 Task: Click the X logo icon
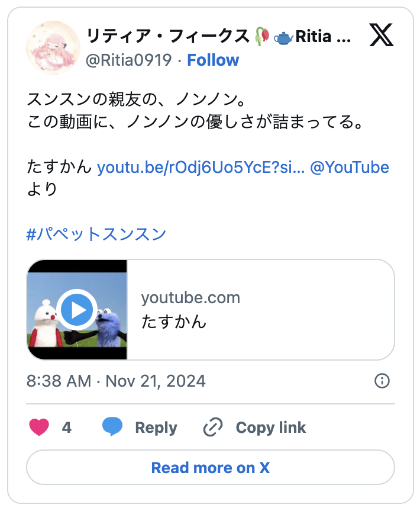(x=382, y=35)
